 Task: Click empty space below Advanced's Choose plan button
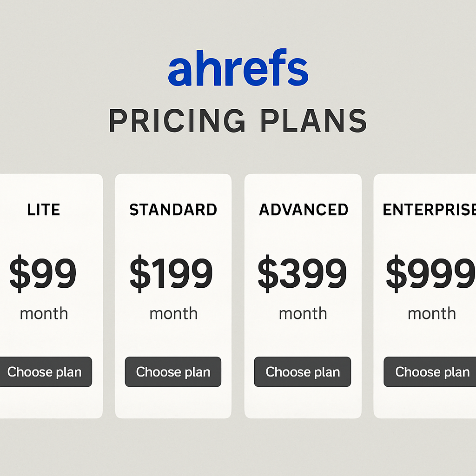(x=303, y=403)
